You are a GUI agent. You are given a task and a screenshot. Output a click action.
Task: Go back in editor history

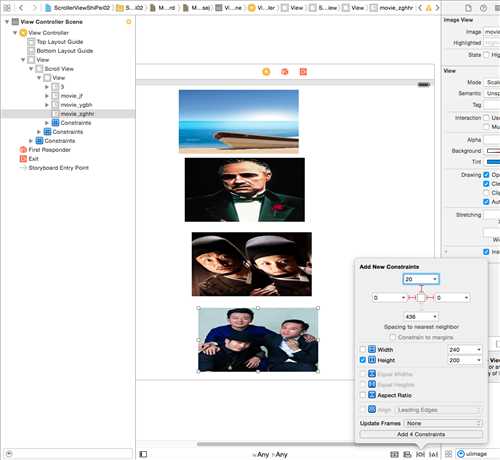(x=21, y=7)
